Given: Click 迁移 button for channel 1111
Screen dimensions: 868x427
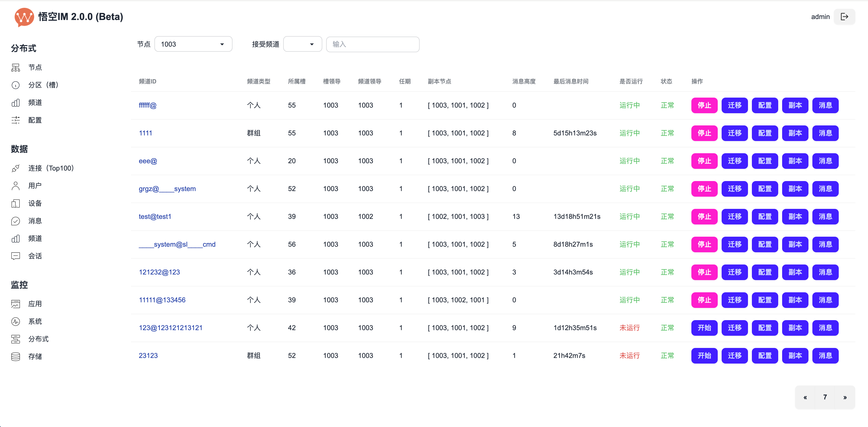Looking at the screenshot, I should (734, 133).
